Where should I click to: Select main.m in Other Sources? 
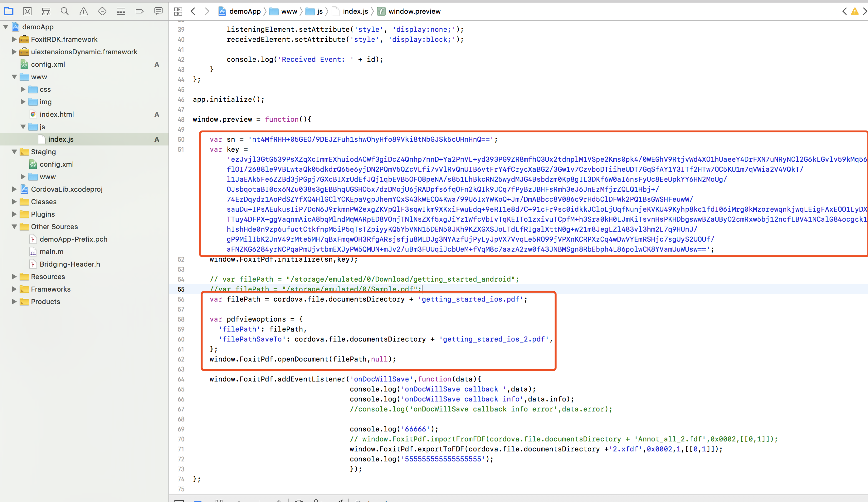(x=51, y=252)
